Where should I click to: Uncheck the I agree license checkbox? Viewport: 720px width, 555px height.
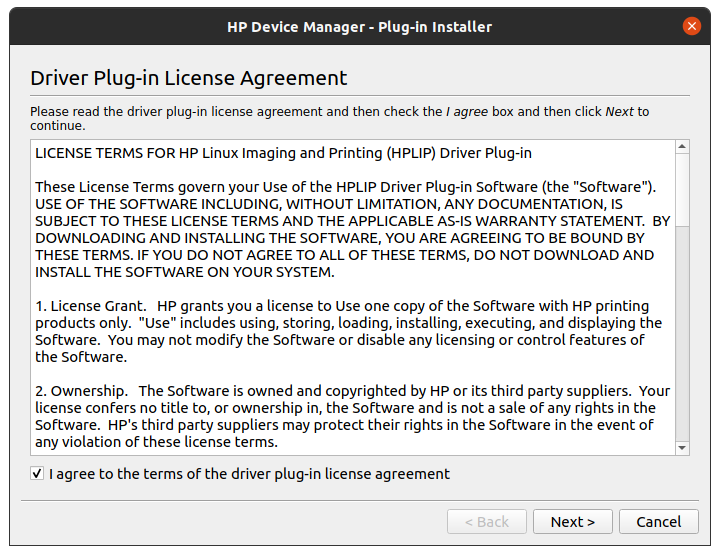(37, 473)
